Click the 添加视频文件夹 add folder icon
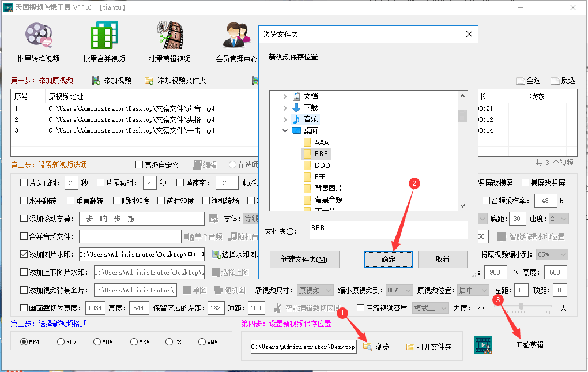 (x=149, y=81)
